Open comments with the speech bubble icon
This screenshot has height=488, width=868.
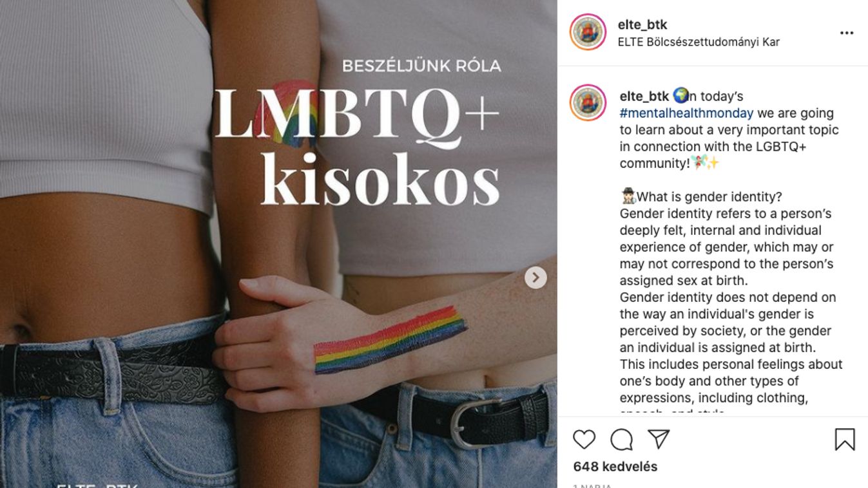tap(621, 439)
